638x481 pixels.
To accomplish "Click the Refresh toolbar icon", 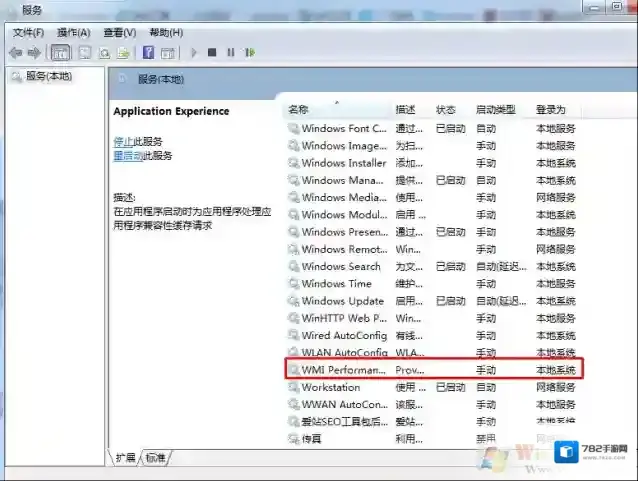I will pos(105,53).
